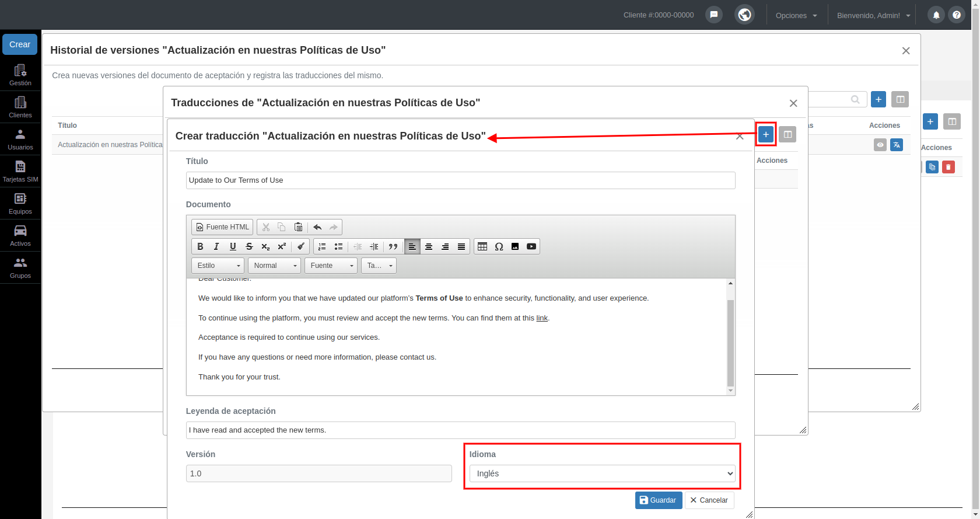The width and height of the screenshot is (980, 519).
Task: Select the Actualización en nuestras Política row
Action: (108, 145)
